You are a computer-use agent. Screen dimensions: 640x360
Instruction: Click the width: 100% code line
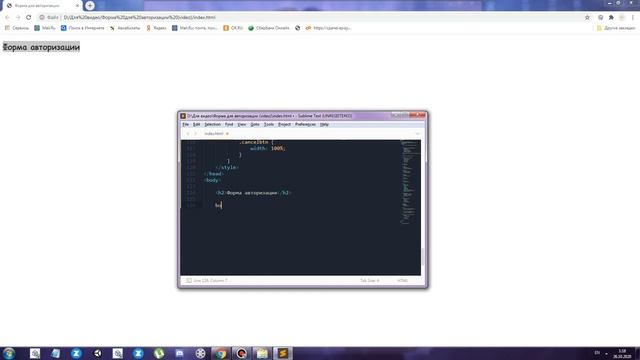[x=268, y=149]
